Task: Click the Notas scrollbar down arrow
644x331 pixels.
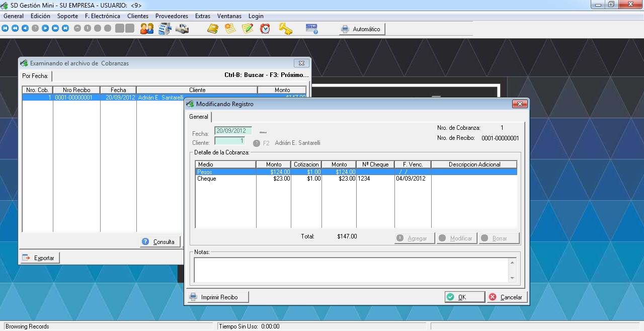Action: (x=512, y=278)
